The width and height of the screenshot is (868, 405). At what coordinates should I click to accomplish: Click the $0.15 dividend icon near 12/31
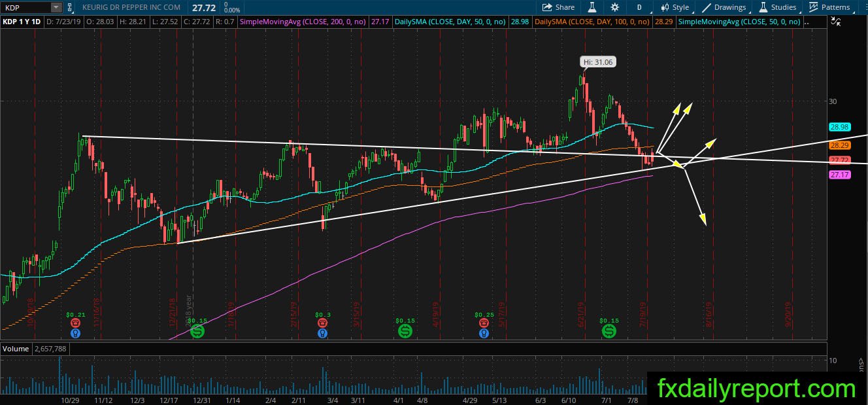point(197,332)
